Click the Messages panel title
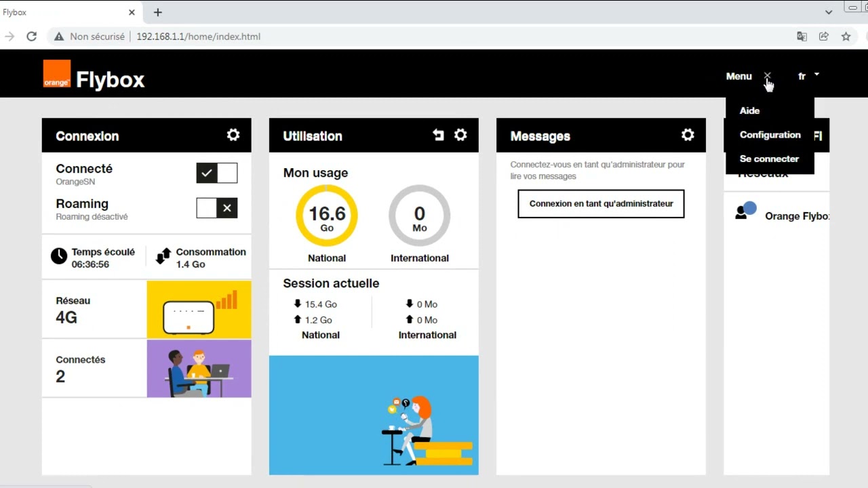The image size is (868, 488). point(540,136)
